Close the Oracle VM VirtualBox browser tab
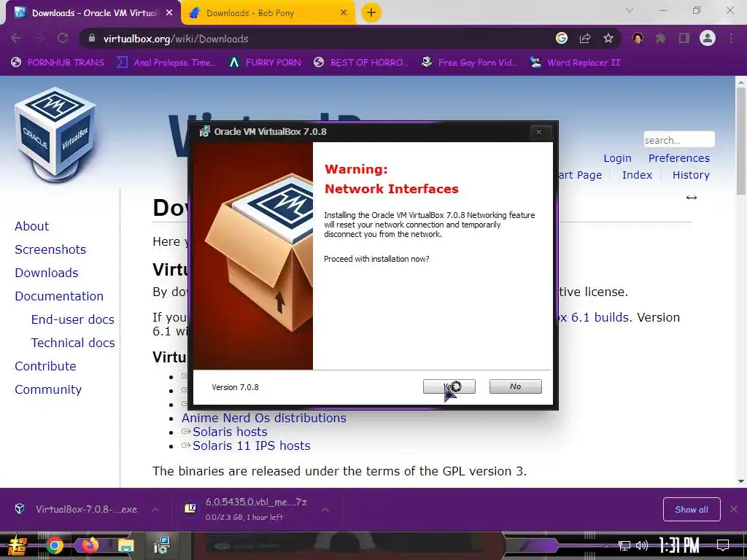The width and height of the screenshot is (747, 560). coord(169,13)
